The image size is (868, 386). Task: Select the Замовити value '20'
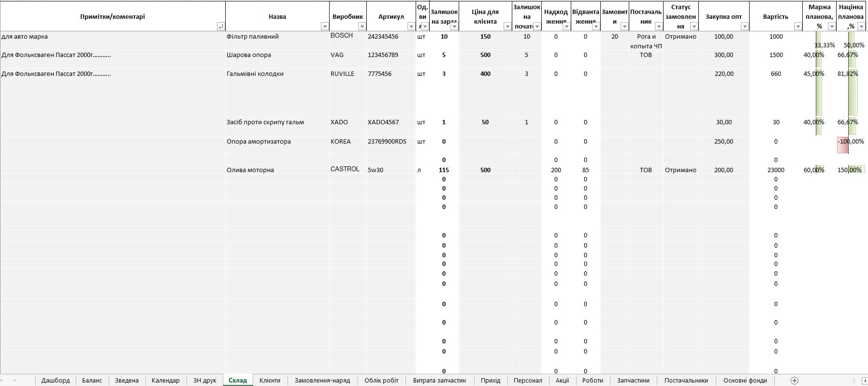coord(614,41)
